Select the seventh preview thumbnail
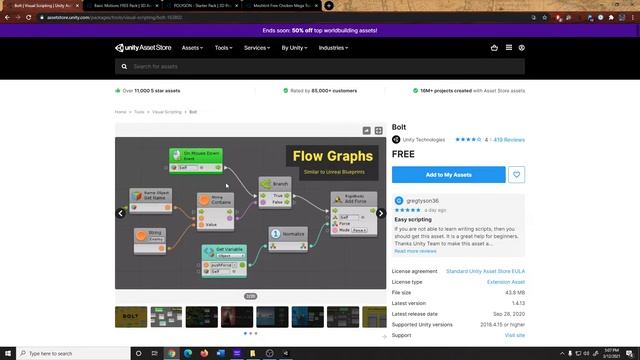The width and height of the screenshot is (640, 360). tap(343, 317)
